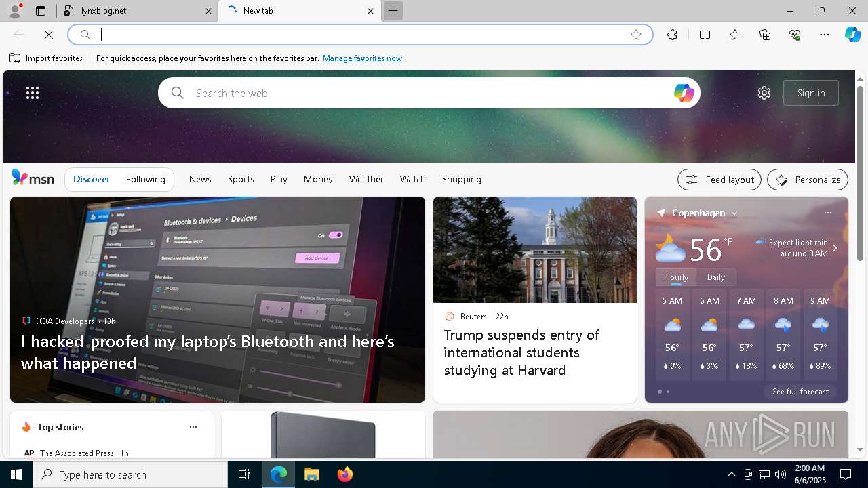
Task: Open the volume control in tray
Action: click(781, 474)
